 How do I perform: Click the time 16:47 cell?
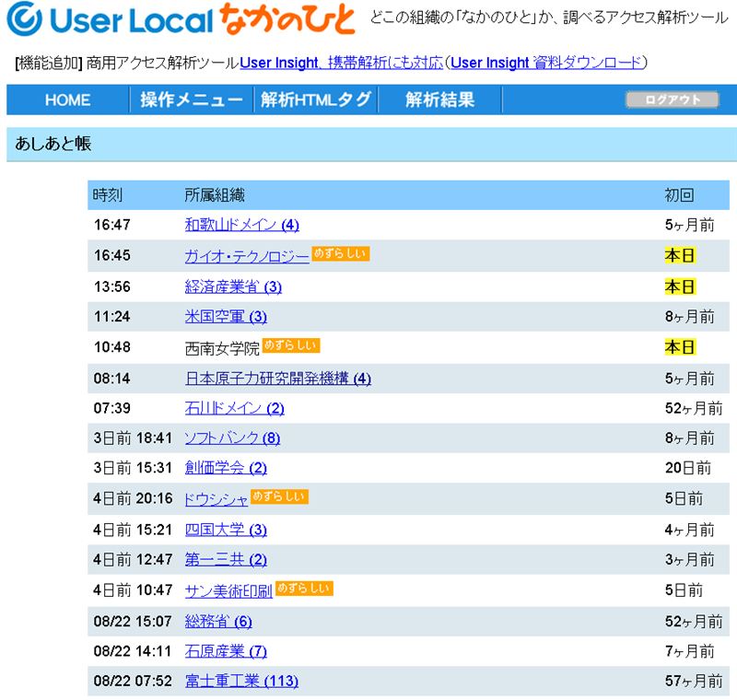coord(111,225)
